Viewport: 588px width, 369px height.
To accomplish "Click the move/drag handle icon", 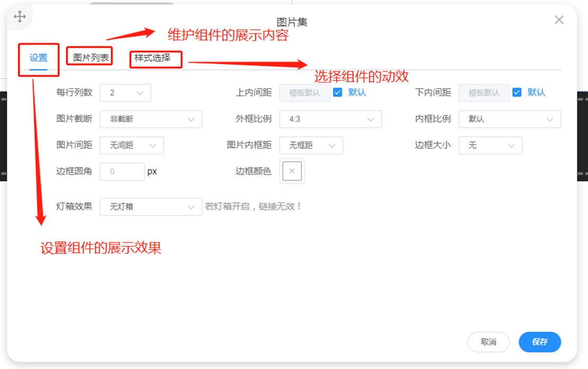I will tap(20, 17).
